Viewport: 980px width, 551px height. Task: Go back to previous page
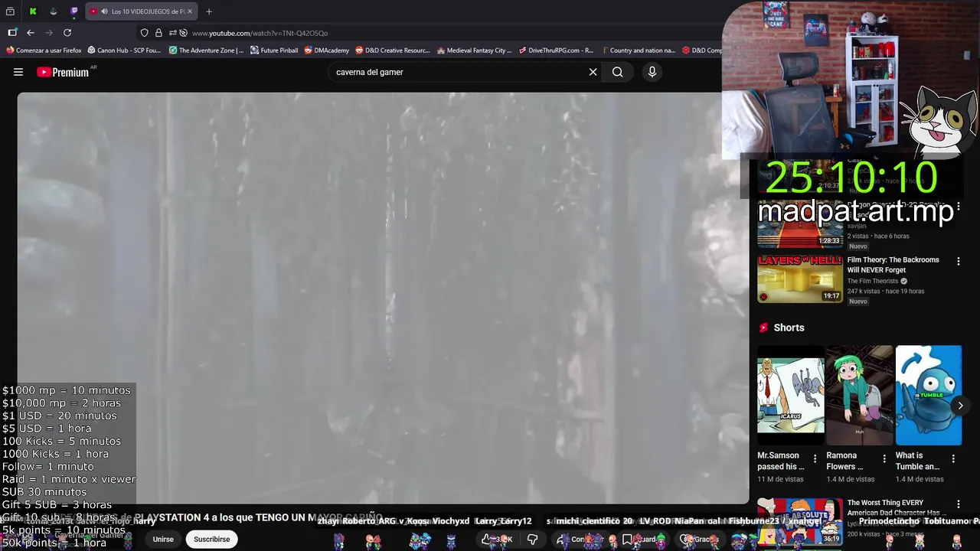point(31,33)
